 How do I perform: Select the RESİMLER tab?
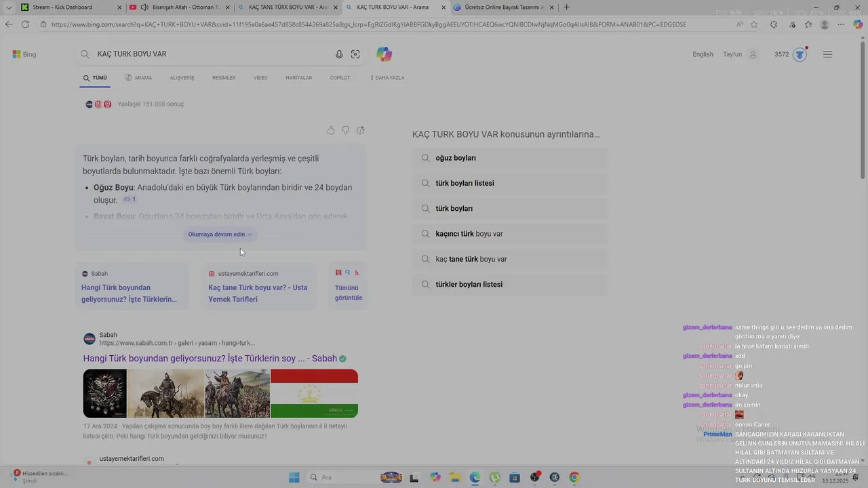pos(224,78)
